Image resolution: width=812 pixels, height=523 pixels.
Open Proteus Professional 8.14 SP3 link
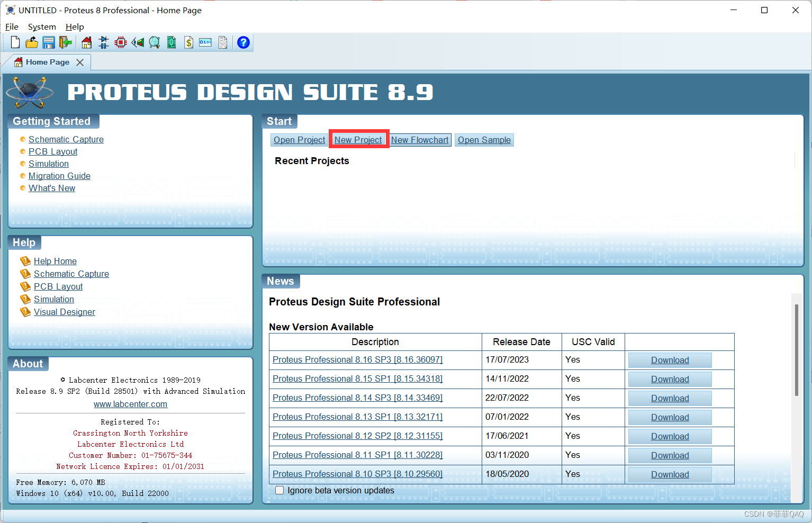(x=358, y=398)
